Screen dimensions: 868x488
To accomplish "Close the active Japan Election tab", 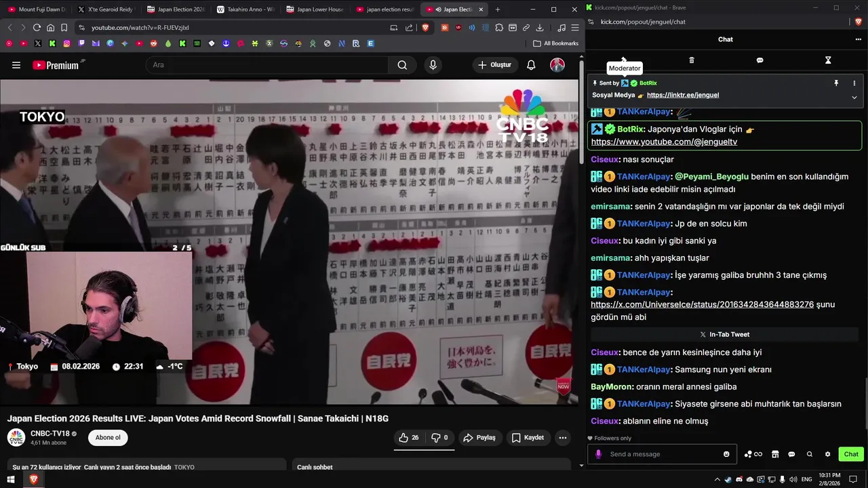I will (481, 9).
